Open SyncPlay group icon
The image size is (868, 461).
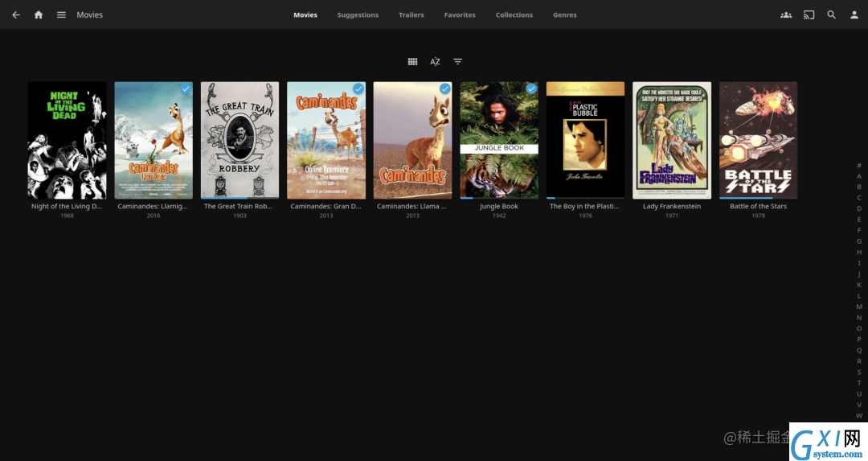coord(786,15)
